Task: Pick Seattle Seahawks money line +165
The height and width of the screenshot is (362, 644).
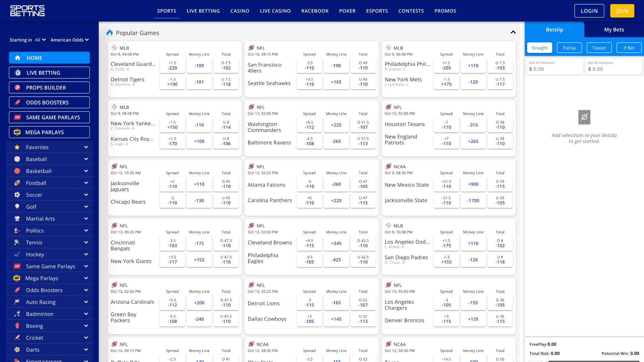Action: pos(336,82)
